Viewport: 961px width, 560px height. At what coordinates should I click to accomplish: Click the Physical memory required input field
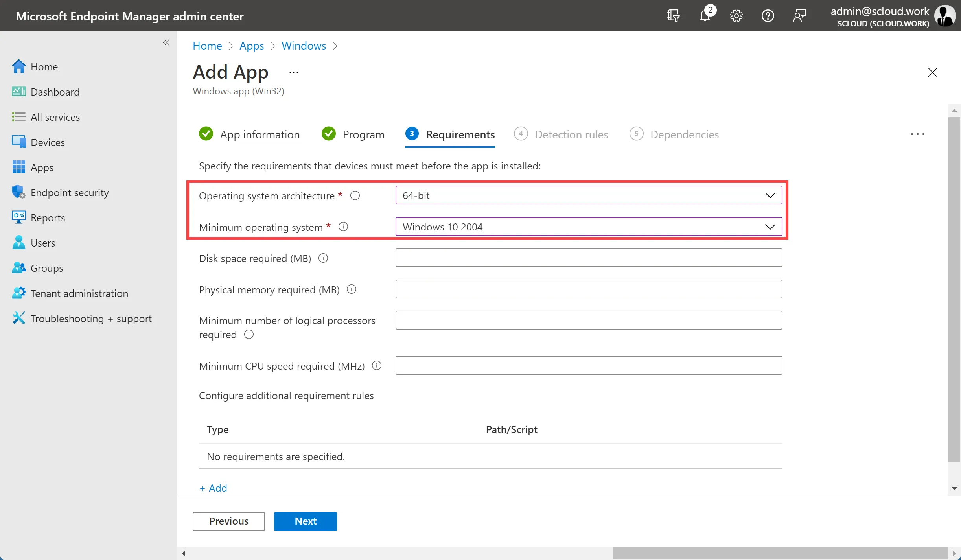[589, 289]
